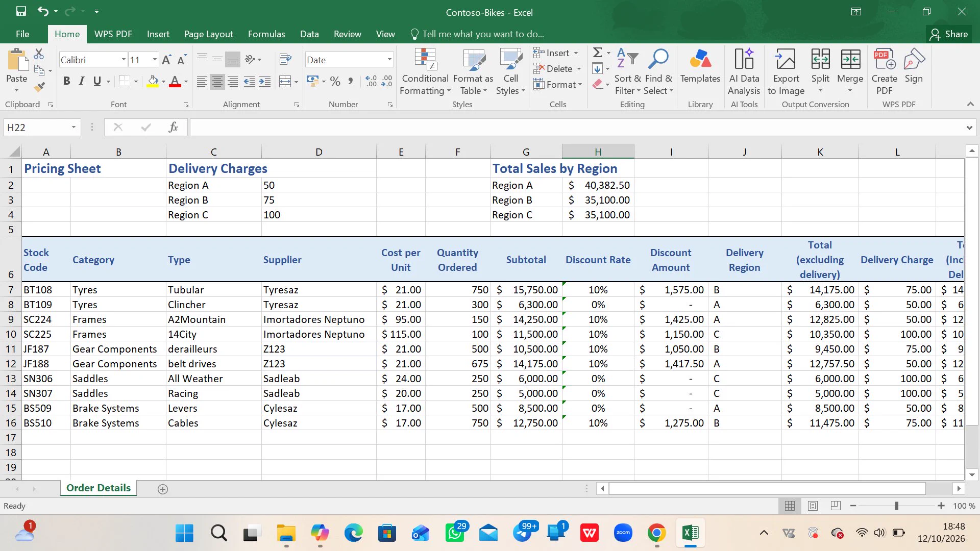Image resolution: width=980 pixels, height=551 pixels.
Task: Open the Templates library
Action: point(700,66)
